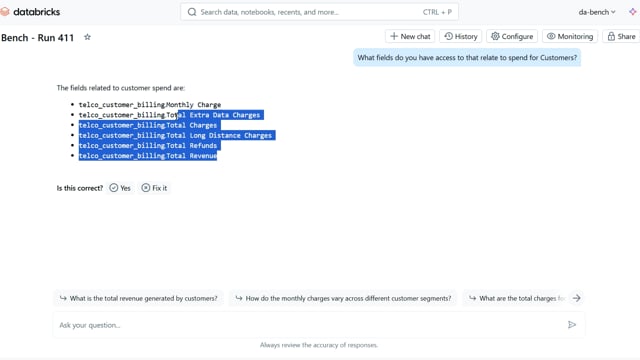Open the Monitoring view

570,36
